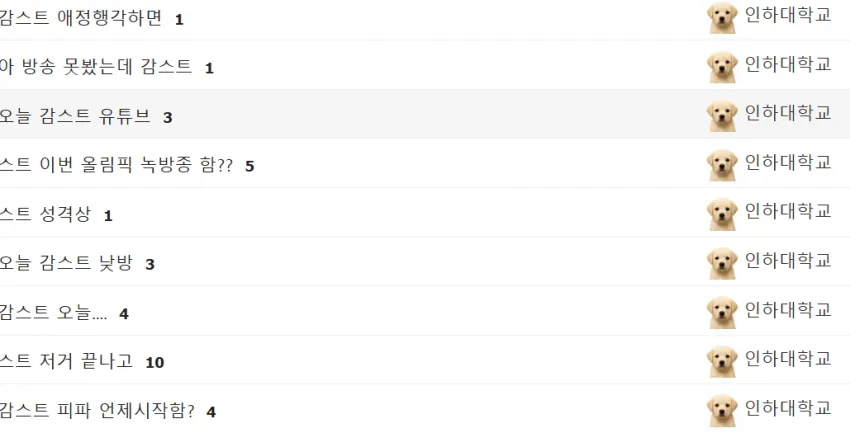Click the puppy icon in the '올림픽 녹방종 함??' row
Viewport: 850px width, 433px height.
point(722,165)
